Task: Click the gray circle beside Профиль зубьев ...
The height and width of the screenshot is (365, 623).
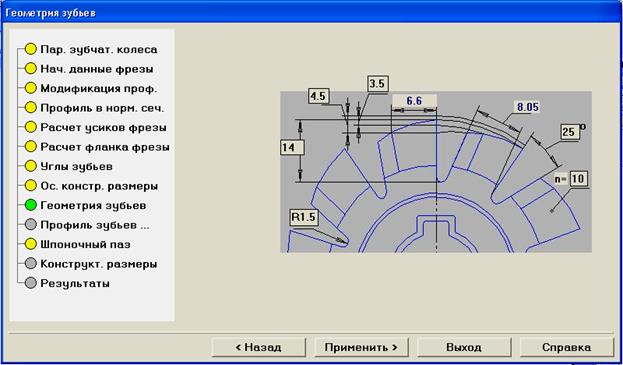Action: tap(31, 225)
